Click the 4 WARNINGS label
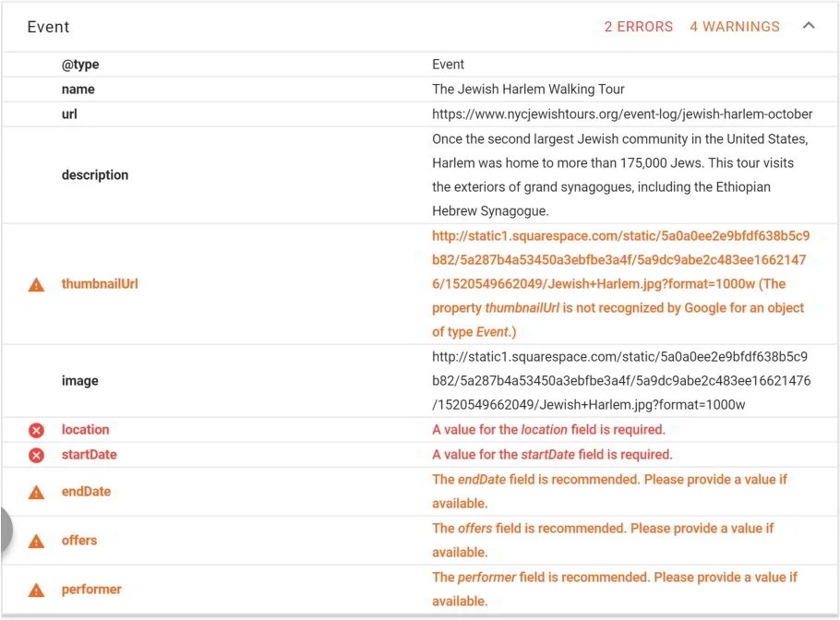The height and width of the screenshot is (620, 840). click(735, 27)
